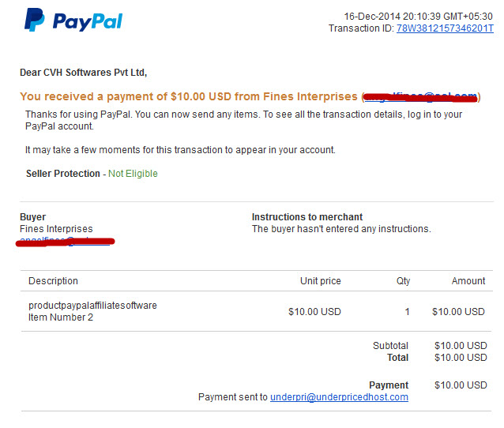Click the date stamp 16-Dec-2014

coord(372,17)
